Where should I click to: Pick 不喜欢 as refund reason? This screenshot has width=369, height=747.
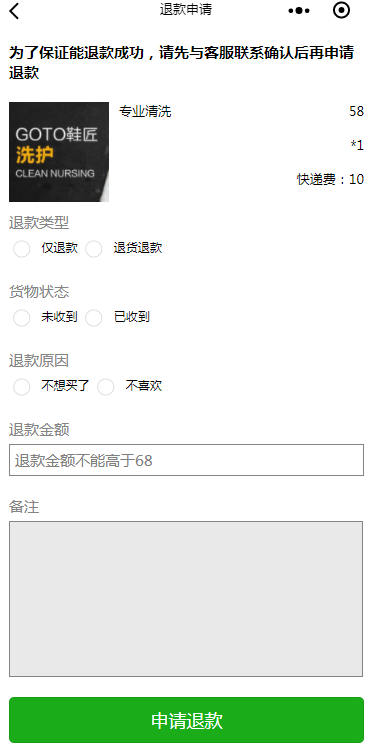pyautogui.click(x=106, y=387)
